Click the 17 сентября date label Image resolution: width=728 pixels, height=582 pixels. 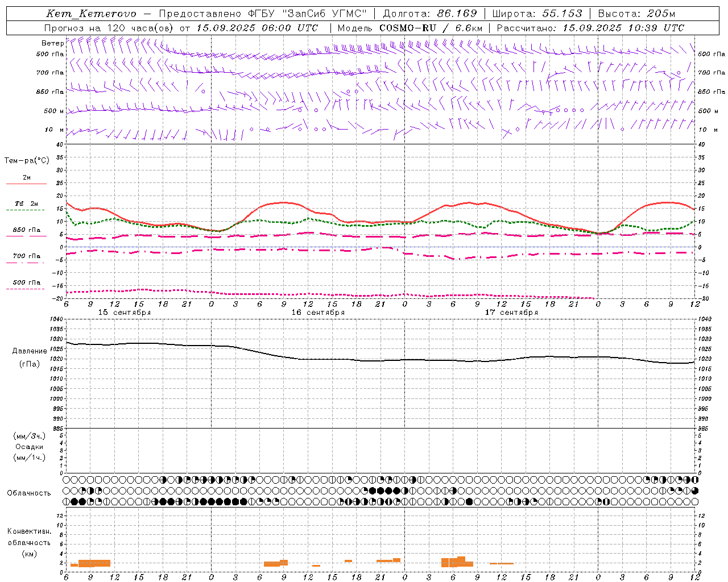(x=511, y=313)
